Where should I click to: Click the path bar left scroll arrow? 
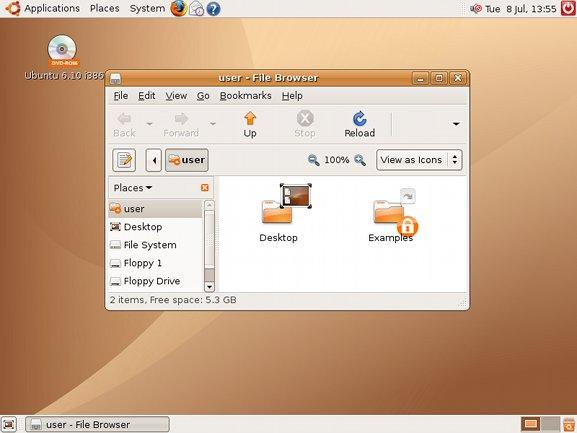[154, 160]
